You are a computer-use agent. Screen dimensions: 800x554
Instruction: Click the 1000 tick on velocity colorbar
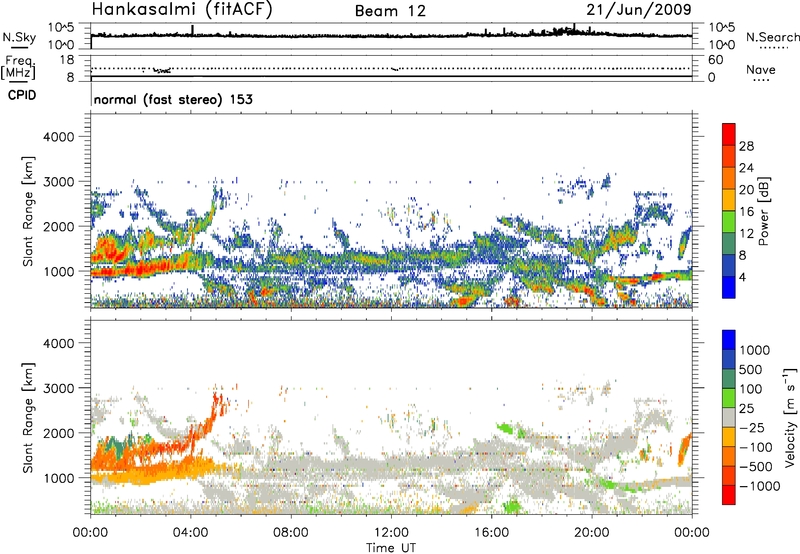tap(755, 350)
